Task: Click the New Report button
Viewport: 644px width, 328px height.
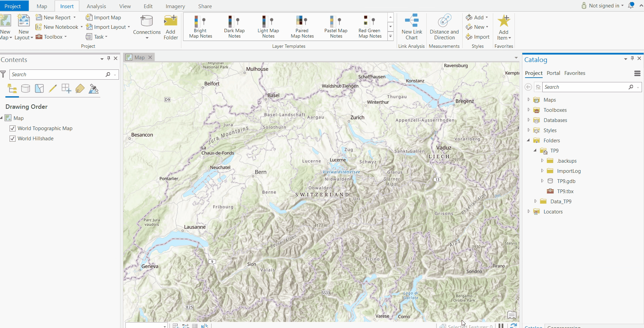Action: click(x=54, y=18)
